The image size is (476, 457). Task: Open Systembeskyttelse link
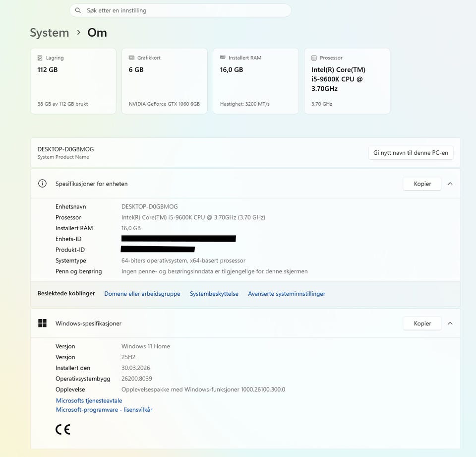[214, 294]
